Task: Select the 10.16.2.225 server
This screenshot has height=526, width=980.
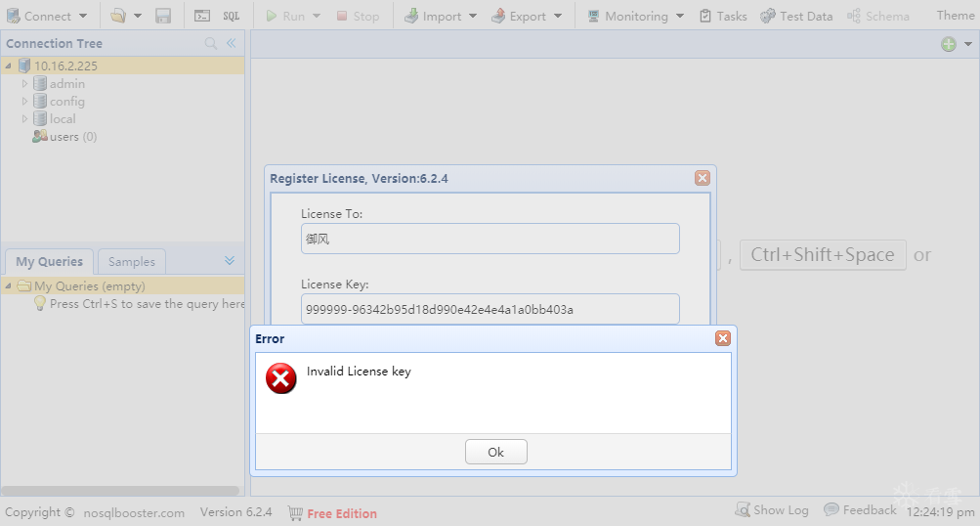Action: [x=65, y=66]
